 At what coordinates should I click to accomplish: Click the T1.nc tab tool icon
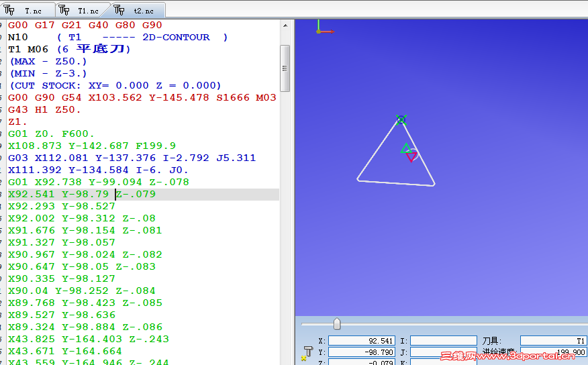click(64, 10)
